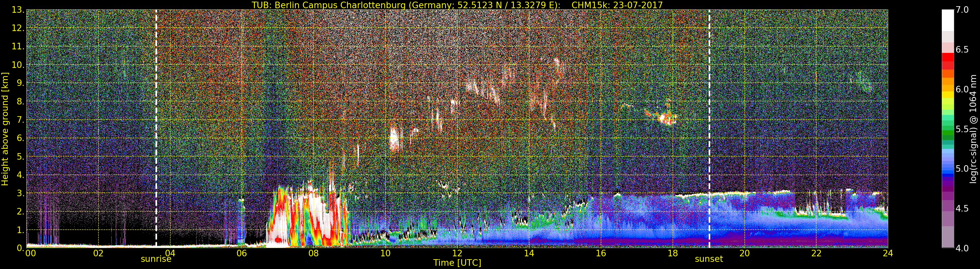Click the "3." height axis tick label
The height and width of the screenshot is (269, 980).
[21, 193]
